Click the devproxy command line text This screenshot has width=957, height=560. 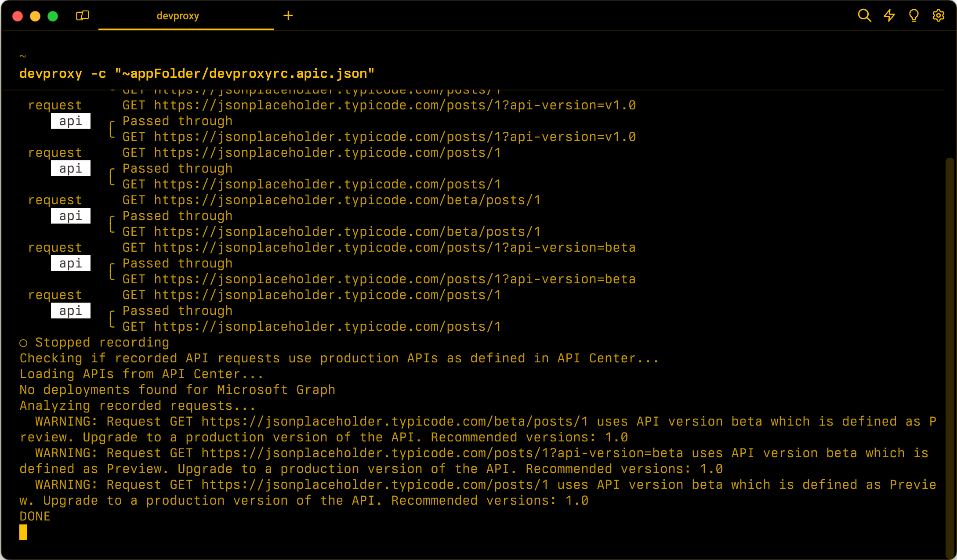tap(197, 73)
